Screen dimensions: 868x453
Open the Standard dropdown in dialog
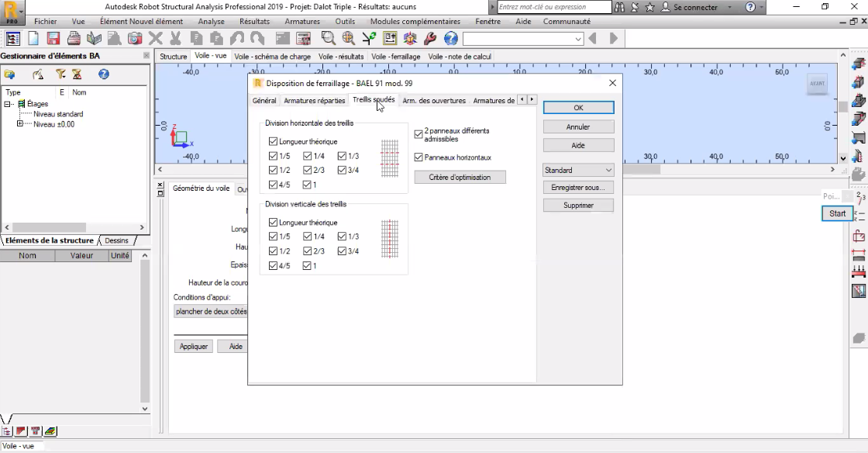578,170
